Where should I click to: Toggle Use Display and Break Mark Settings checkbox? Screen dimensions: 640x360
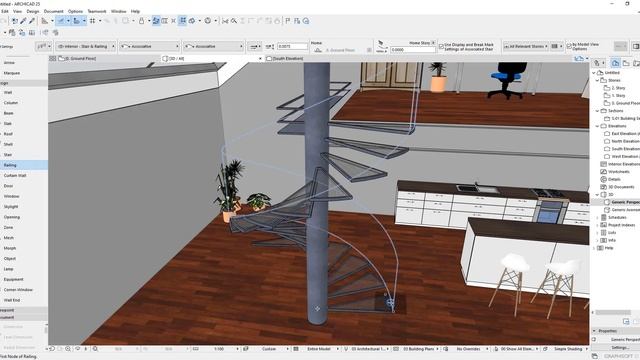(x=441, y=47)
